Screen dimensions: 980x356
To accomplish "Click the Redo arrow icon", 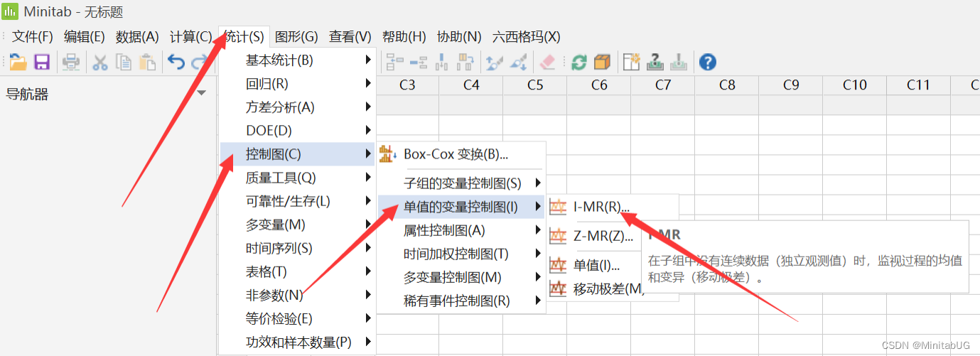I will 200,62.
